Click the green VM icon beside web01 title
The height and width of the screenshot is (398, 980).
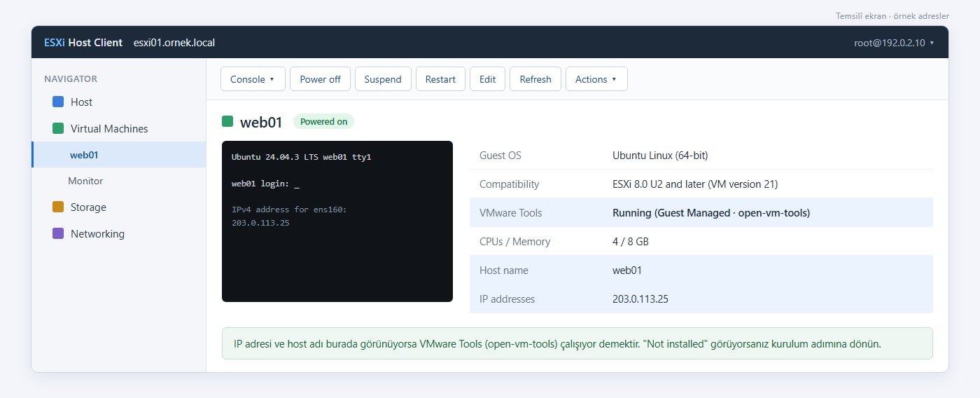point(227,121)
